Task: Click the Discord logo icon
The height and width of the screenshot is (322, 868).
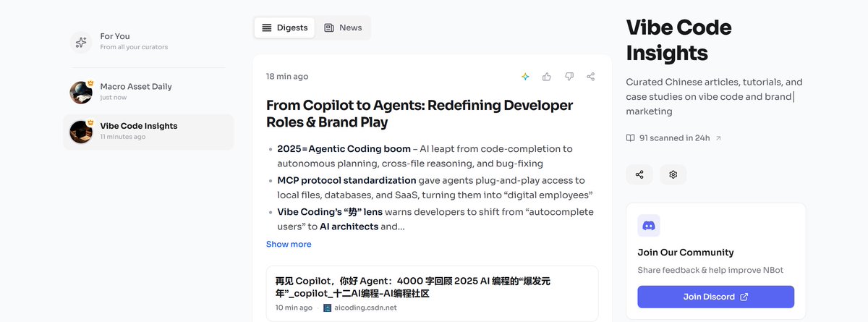Action: [649, 226]
